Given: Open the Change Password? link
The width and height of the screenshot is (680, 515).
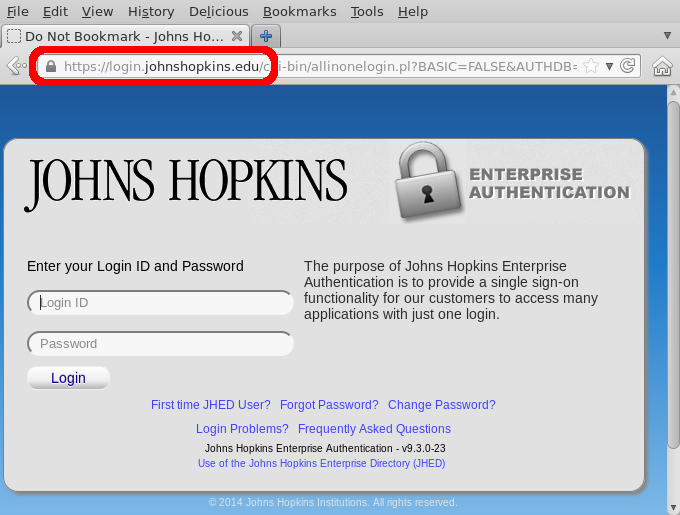Looking at the screenshot, I should 441,405.
